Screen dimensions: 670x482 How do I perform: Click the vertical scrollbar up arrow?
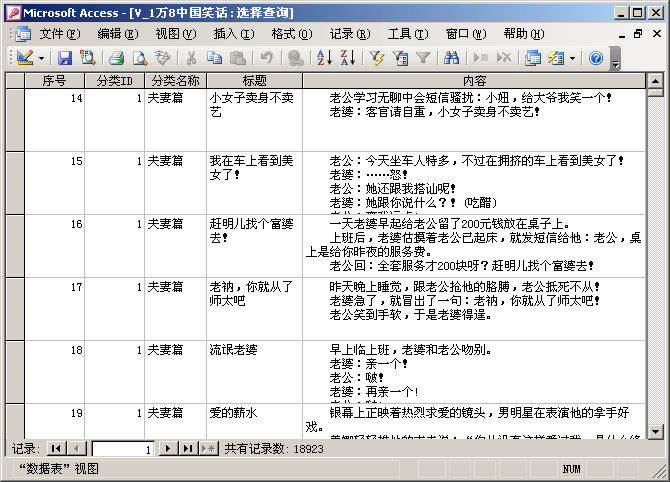tap(655, 81)
